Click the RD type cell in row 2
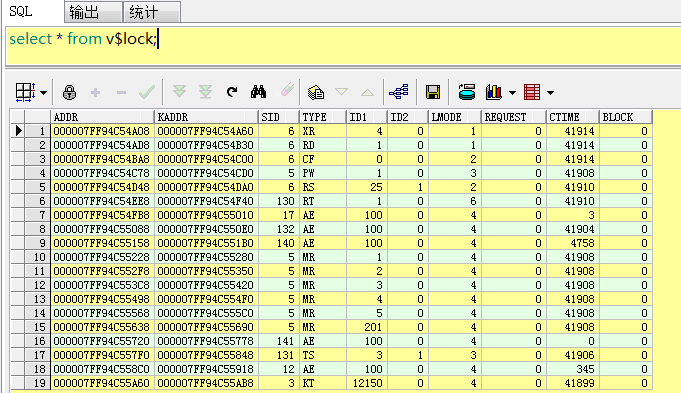 tap(323, 145)
